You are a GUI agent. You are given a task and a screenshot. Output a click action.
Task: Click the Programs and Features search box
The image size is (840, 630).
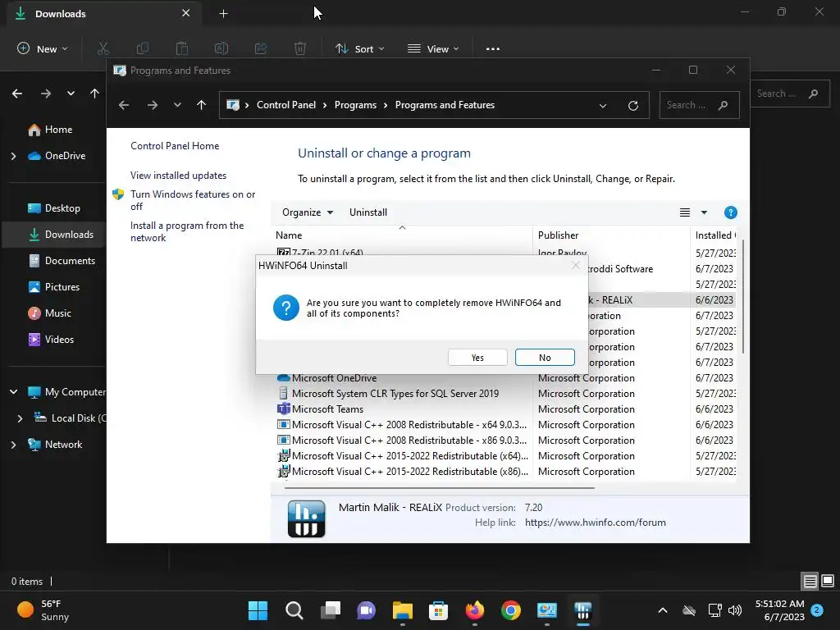pyautogui.click(x=699, y=105)
